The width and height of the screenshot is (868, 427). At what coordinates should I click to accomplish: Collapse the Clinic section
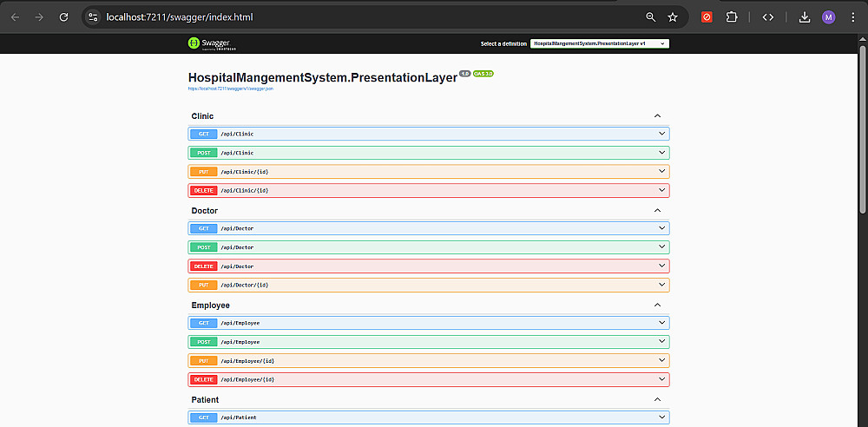click(x=657, y=115)
